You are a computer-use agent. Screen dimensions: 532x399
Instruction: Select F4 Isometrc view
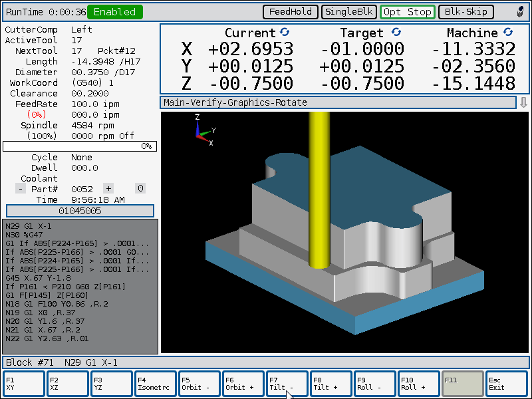point(156,384)
